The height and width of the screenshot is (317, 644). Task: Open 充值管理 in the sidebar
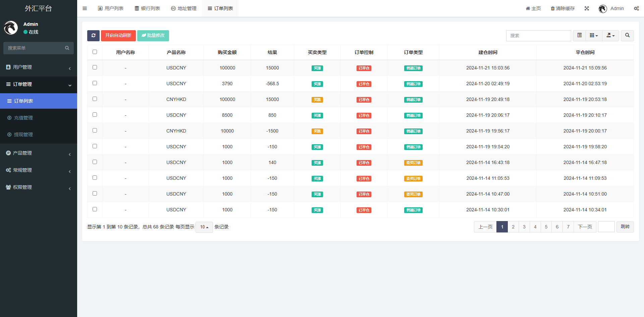click(x=39, y=118)
